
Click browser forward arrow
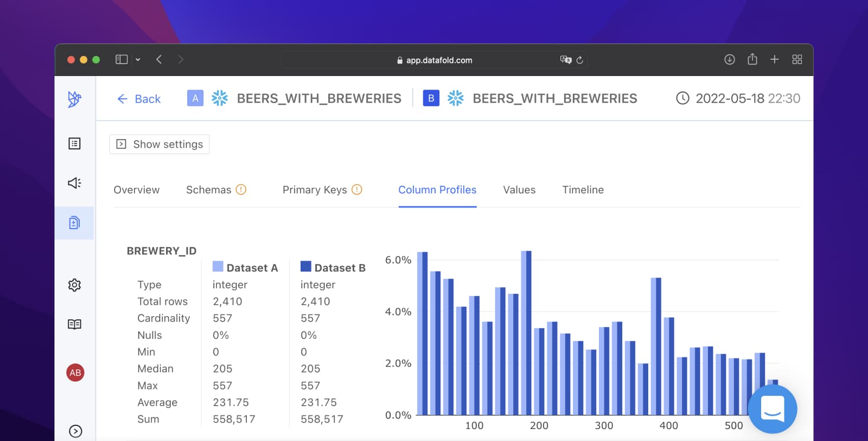pyautogui.click(x=181, y=59)
